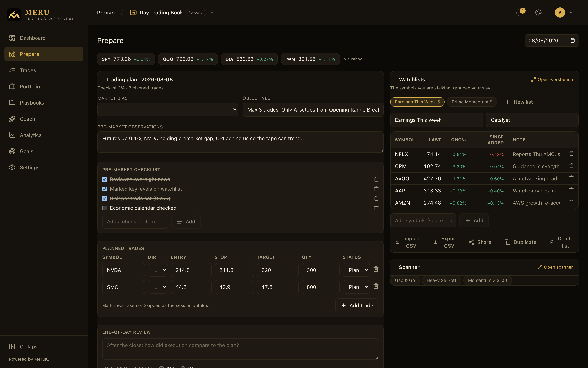The height and width of the screenshot is (368, 588).
Task: Click the Collapse sidebar icon
Action: tap(12, 347)
